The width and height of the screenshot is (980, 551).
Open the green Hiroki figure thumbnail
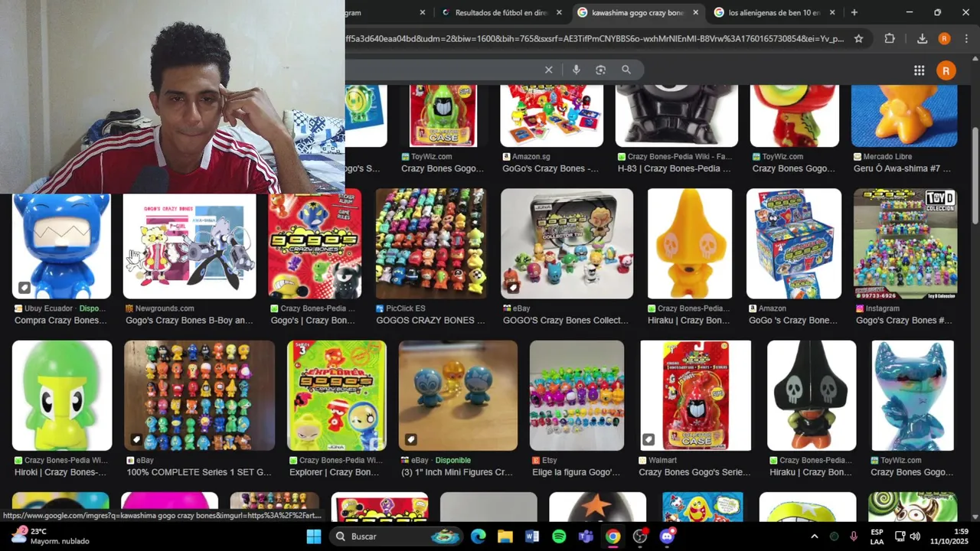pos(62,396)
